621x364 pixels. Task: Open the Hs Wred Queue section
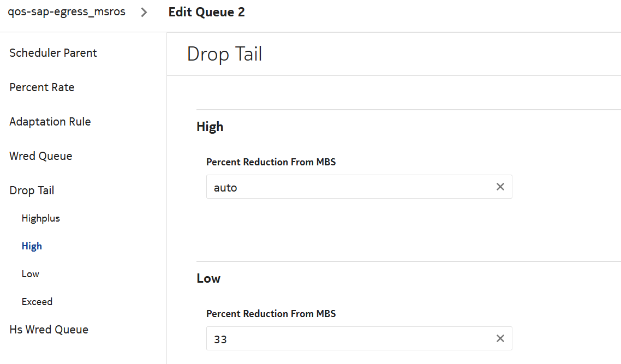pos(49,330)
